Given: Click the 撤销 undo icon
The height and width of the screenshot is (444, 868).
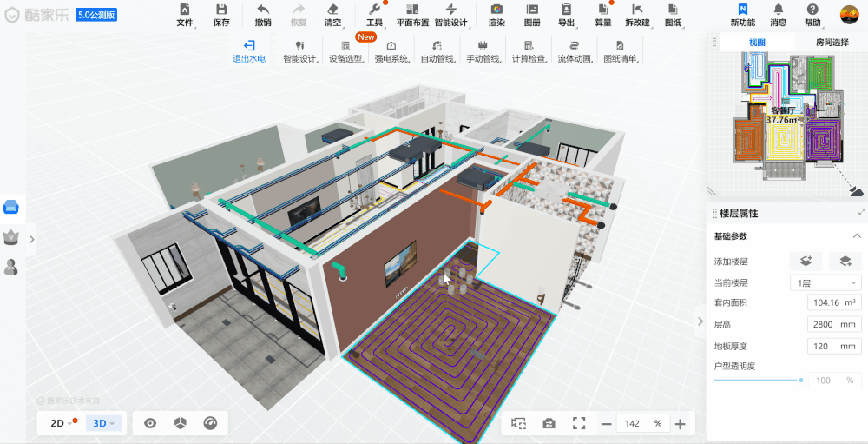Looking at the screenshot, I should 263,10.
